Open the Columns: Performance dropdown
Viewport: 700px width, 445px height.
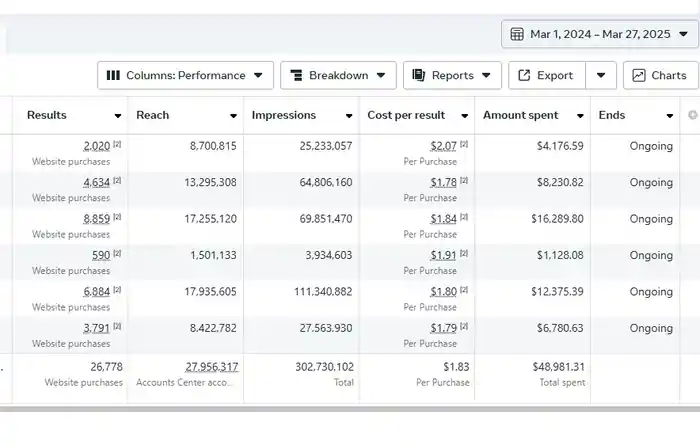pyautogui.click(x=185, y=75)
